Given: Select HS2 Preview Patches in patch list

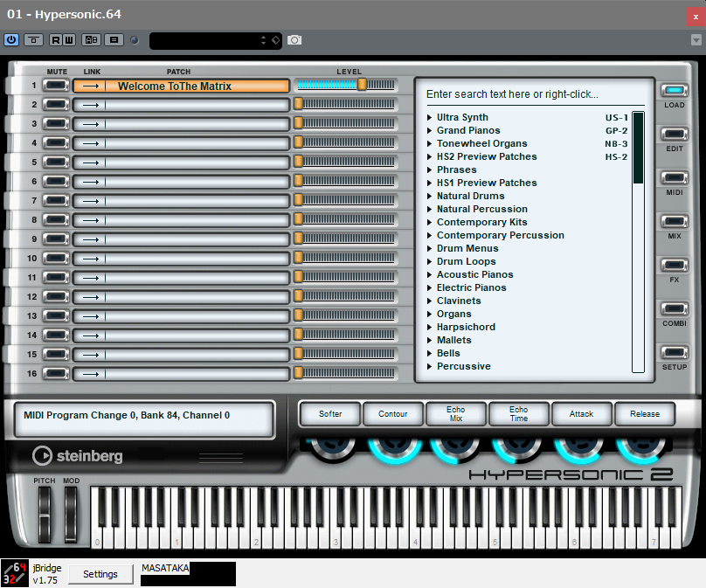Looking at the screenshot, I should coord(487,156).
